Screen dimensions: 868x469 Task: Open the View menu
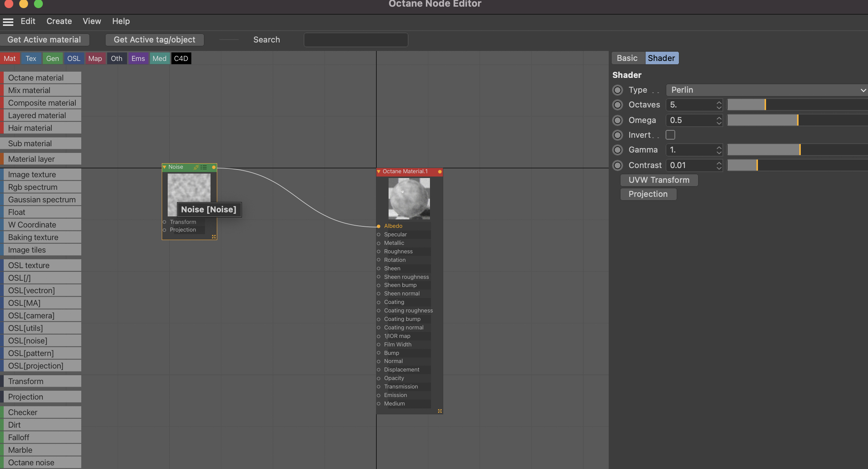[x=92, y=21]
